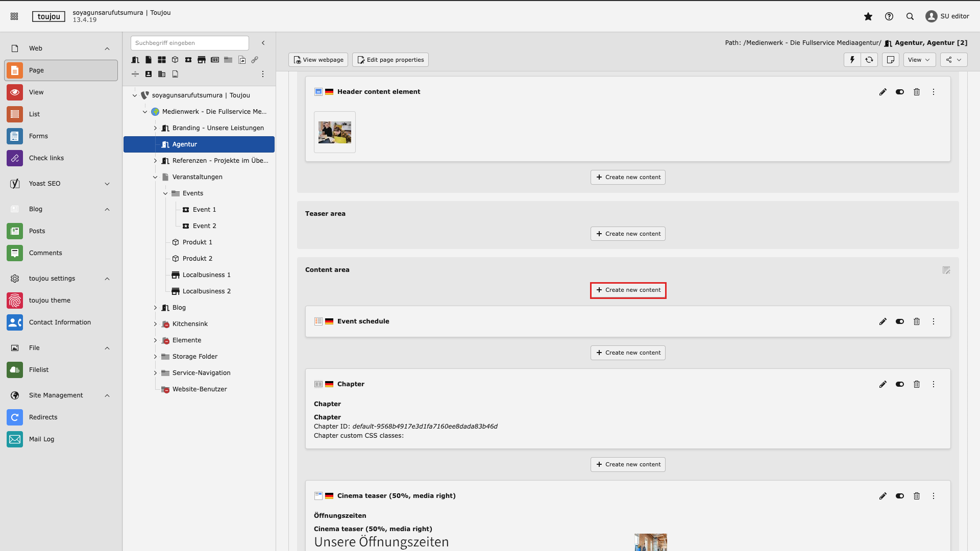Delete the Event schedule element
Image resolution: width=980 pixels, height=551 pixels.
click(x=917, y=321)
